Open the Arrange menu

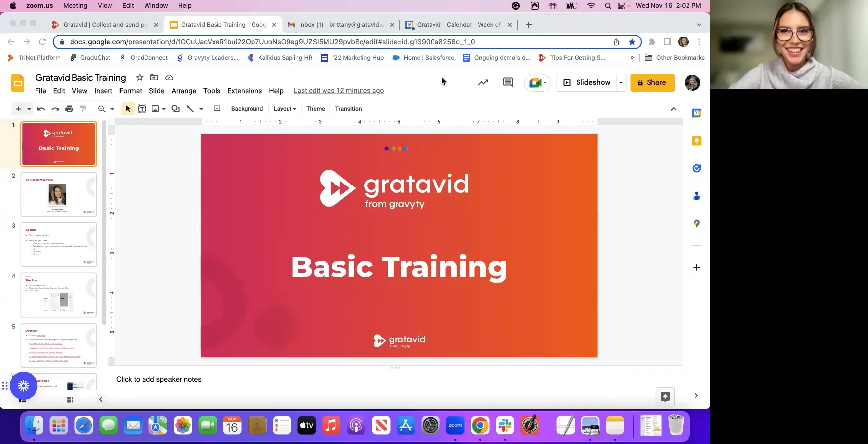point(184,91)
